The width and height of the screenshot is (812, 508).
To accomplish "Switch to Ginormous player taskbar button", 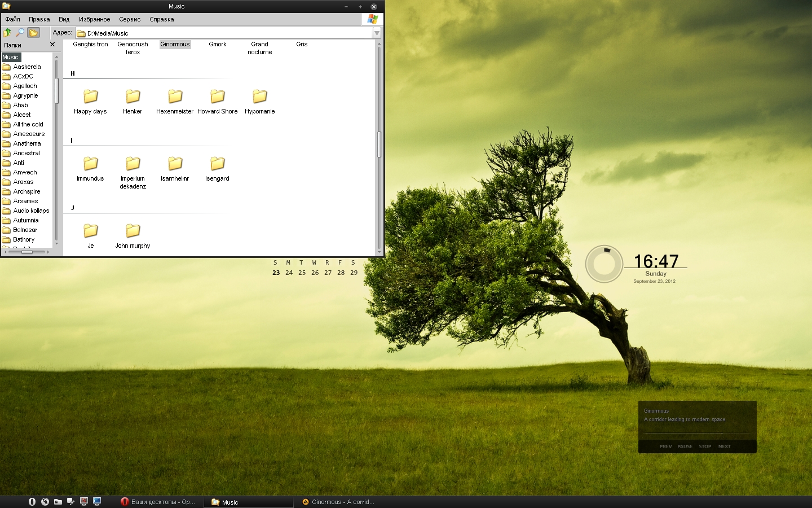I will tap(338, 502).
